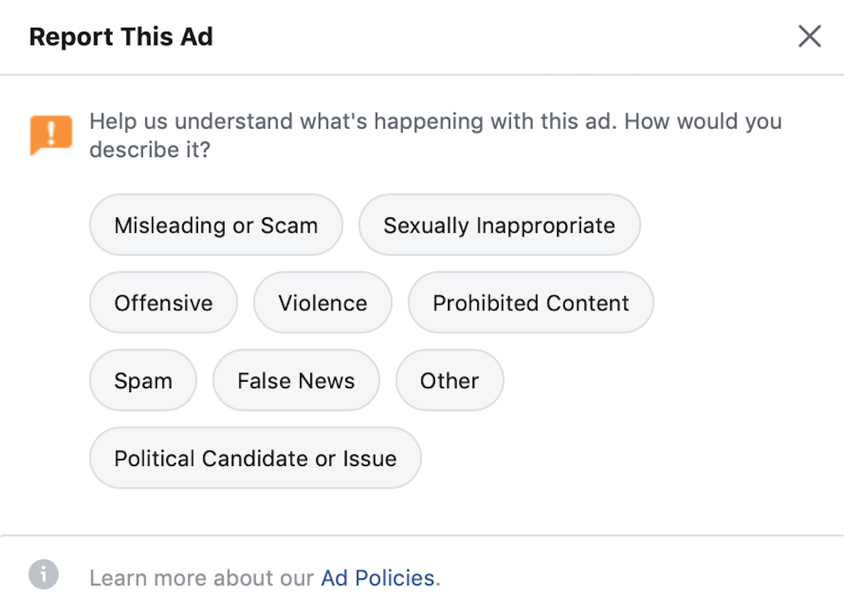Screen dimensions: 844x616
Task: Click the orange exclamation alert icon
Action: [51, 134]
